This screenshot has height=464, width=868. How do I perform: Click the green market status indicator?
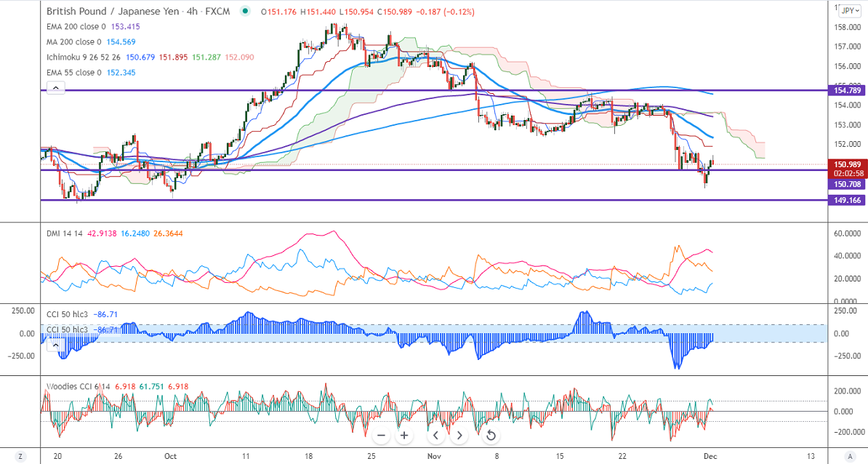pos(246,12)
